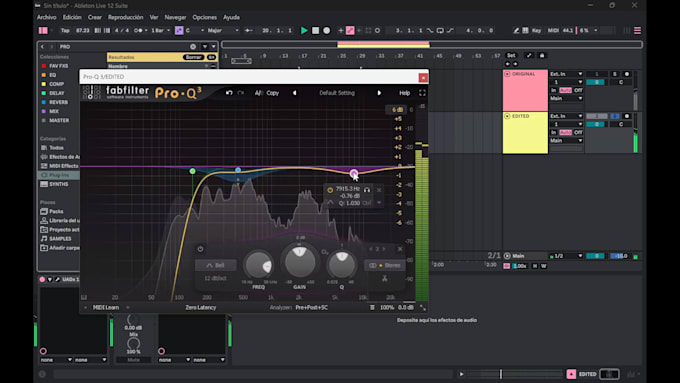Viewport: 680px width, 383px height.
Task: Click the round Record button in transport
Action: tap(327, 30)
